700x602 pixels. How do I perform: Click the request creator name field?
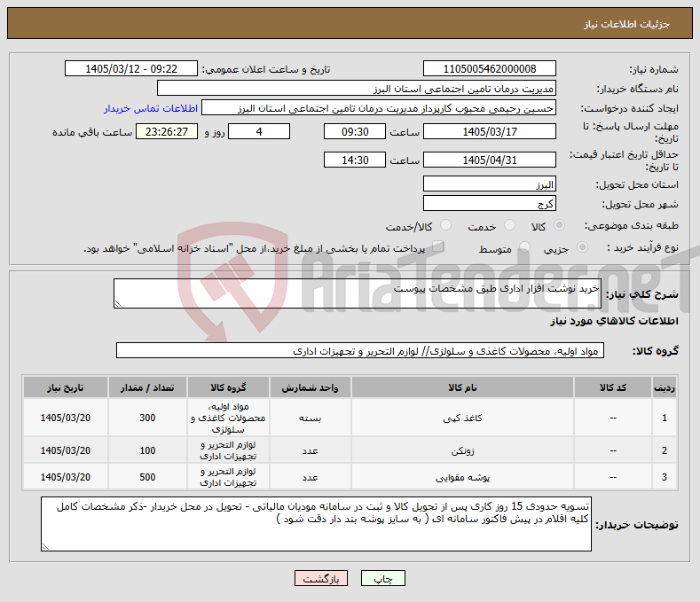click(x=379, y=108)
